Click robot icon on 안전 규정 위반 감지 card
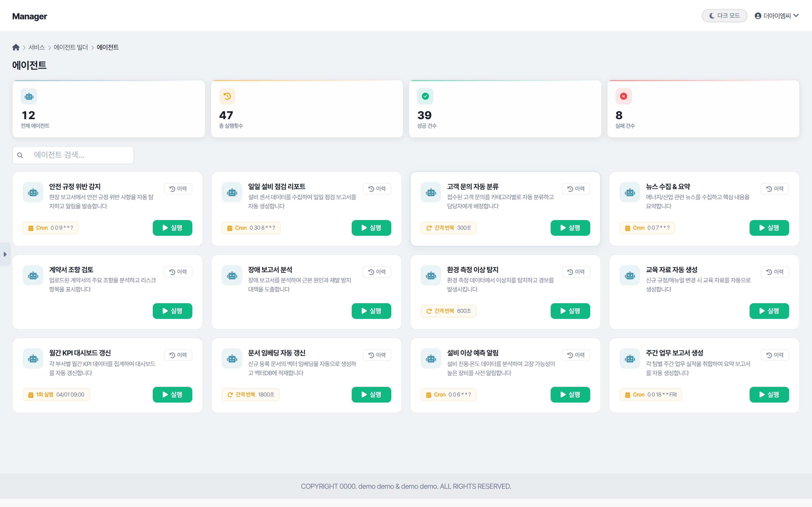This screenshot has width=812, height=507. tap(33, 192)
